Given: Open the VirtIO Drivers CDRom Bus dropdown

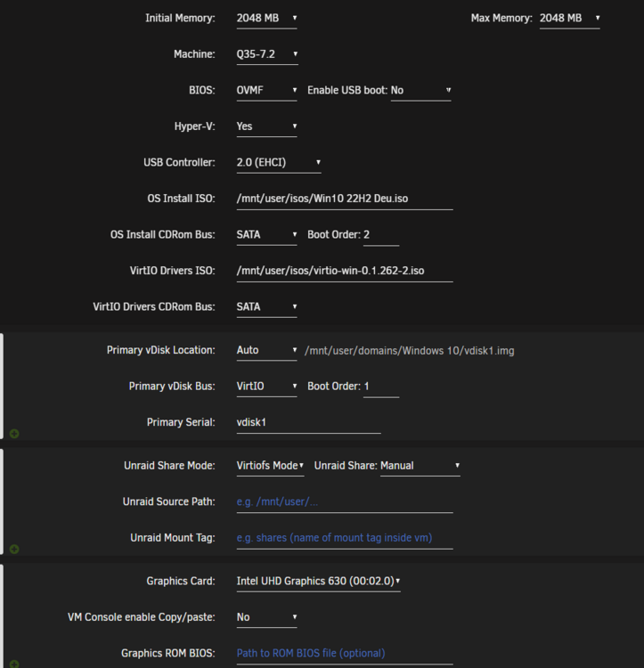Looking at the screenshot, I should click(x=266, y=307).
